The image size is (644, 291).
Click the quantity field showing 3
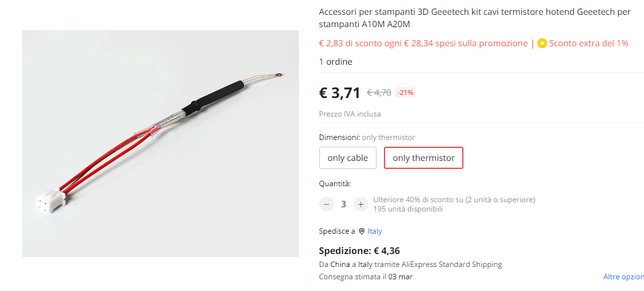click(x=344, y=204)
